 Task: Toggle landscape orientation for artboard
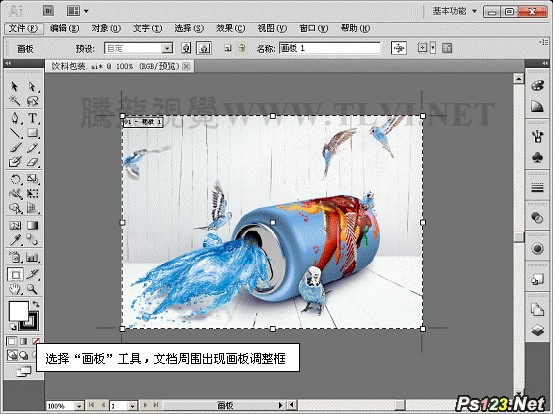[204, 48]
